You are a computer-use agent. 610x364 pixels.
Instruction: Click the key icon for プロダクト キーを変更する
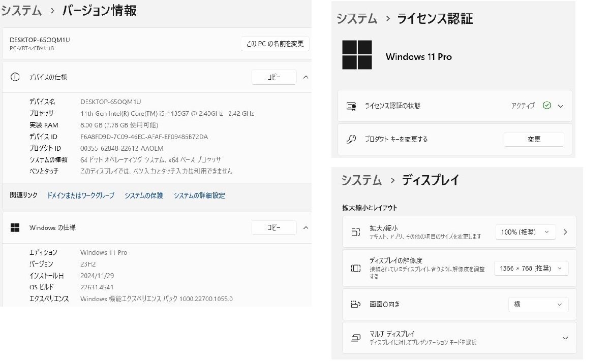coord(351,139)
